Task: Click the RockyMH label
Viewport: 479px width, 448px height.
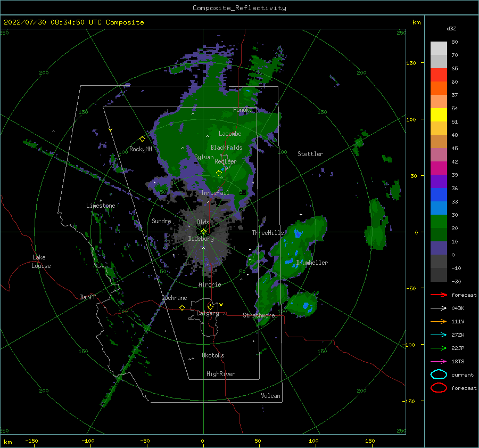Action: coord(141,149)
